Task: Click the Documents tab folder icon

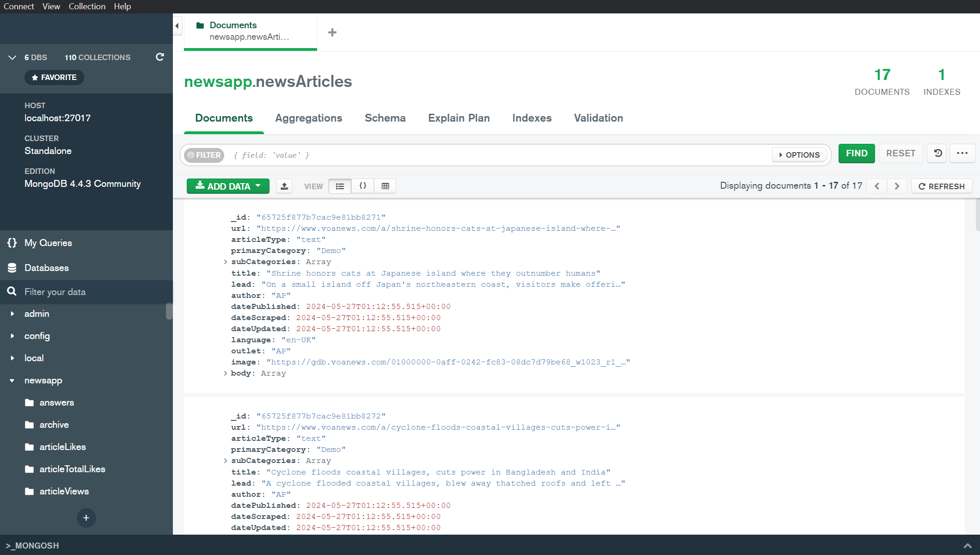Action: tap(200, 25)
